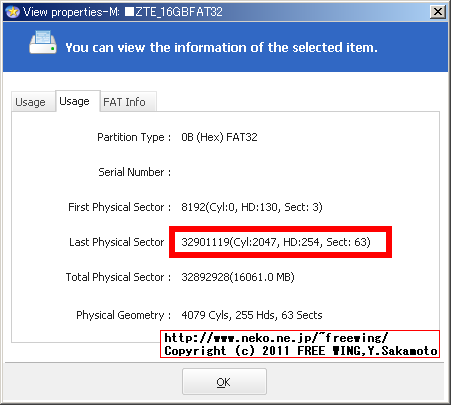Click the drive icon in blue banner

click(x=43, y=43)
